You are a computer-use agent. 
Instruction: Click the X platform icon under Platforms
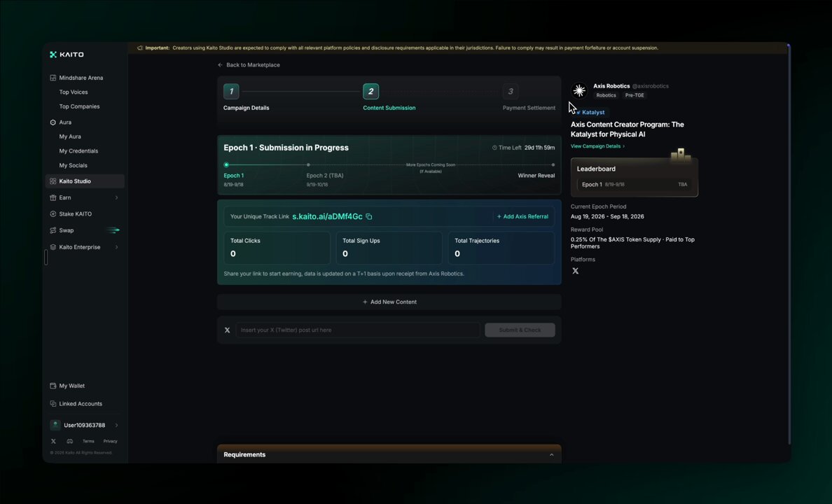[x=575, y=271]
